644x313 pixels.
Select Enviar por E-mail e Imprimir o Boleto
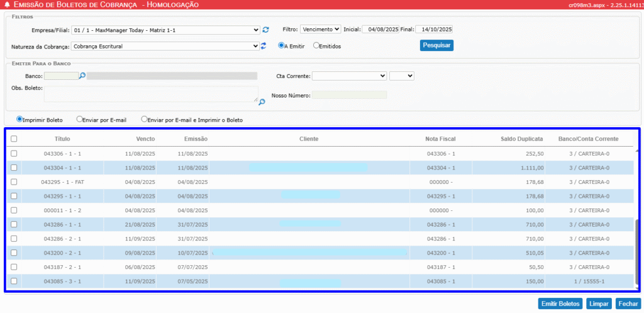[145, 119]
